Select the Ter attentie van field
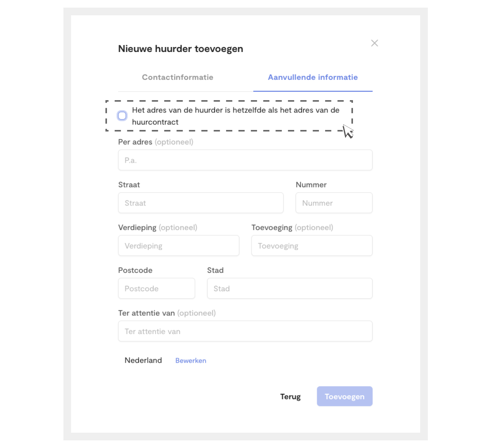The height and width of the screenshot is (448, 492). coord(245,331)
